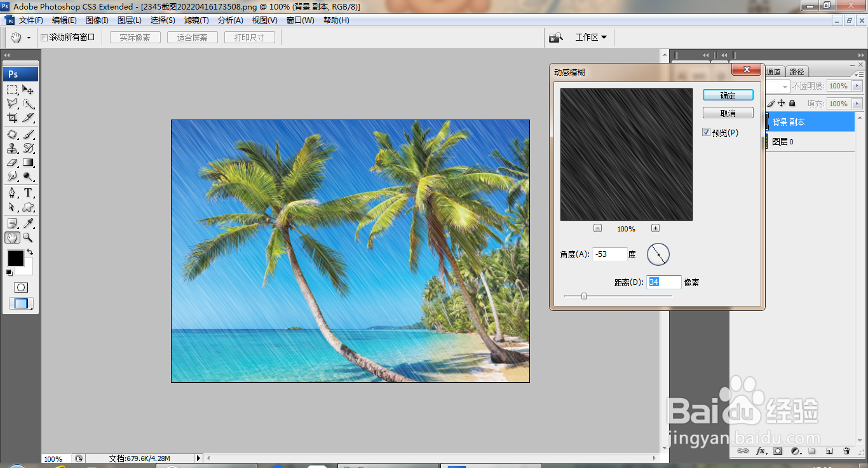This screenshot has width=868, height=468.
Task: Open the fx layer style menu
Action: 761,451
